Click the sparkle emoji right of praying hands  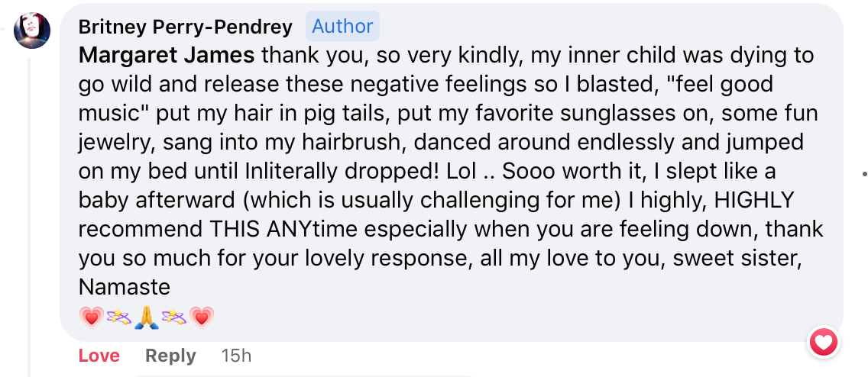pos(175,316)
